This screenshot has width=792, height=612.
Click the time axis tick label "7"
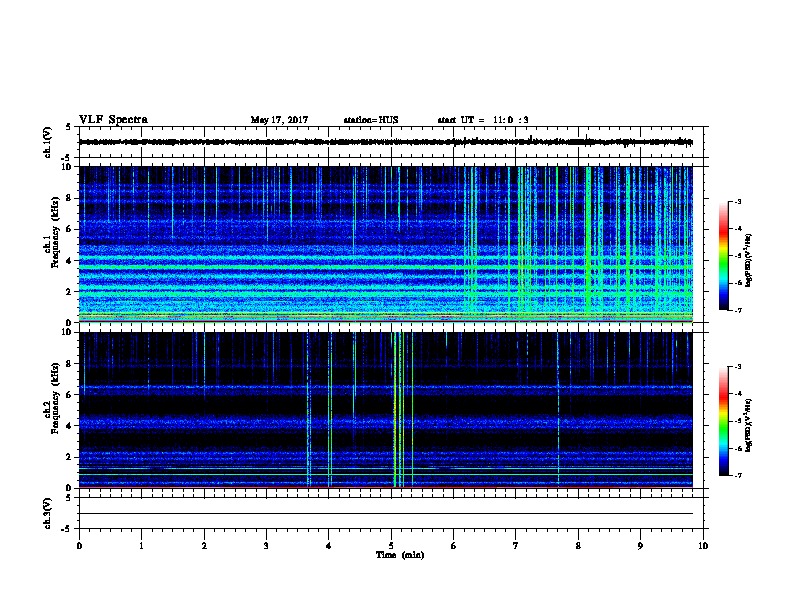click(516, 545)
